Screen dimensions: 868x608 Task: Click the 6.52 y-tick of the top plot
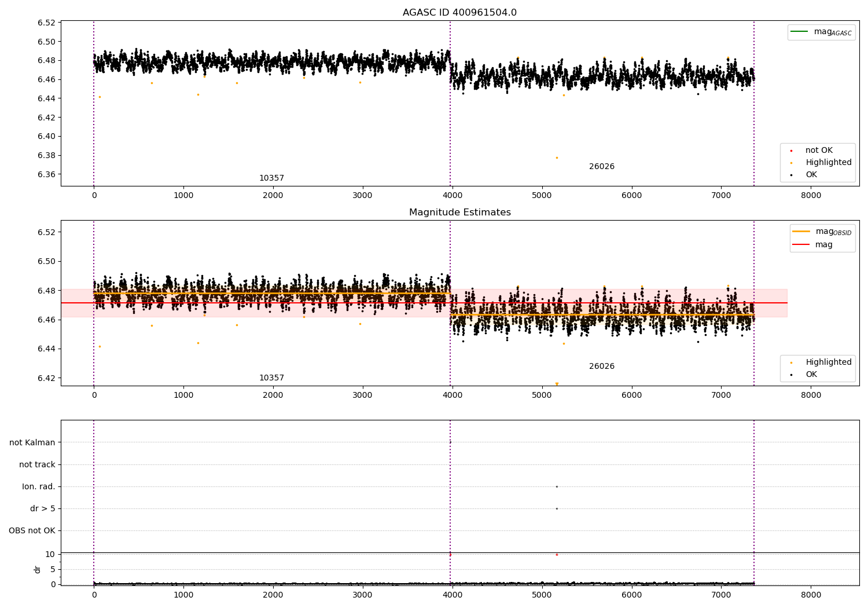pos(46,23)
